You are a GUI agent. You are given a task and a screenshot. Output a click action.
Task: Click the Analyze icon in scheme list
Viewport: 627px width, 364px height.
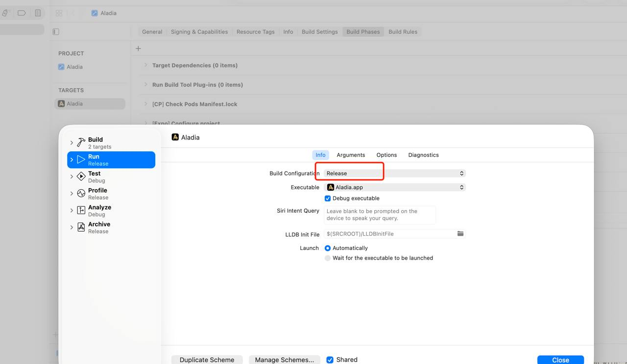pyautogui.click(x=81, y=210)
